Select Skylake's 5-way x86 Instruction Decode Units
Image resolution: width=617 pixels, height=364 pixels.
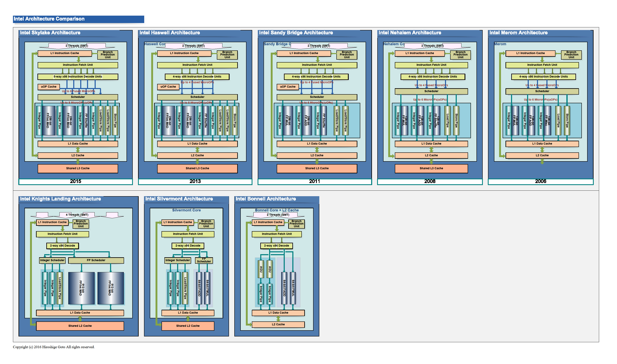[78, 77]
